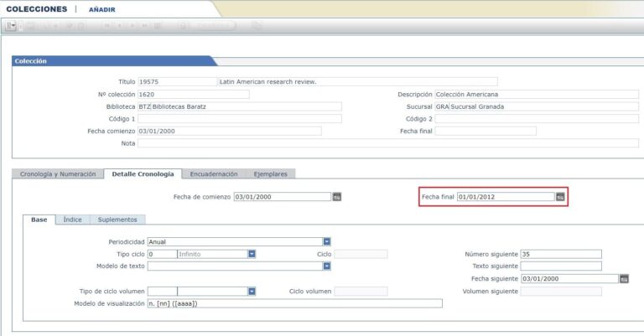The width and height of the screenshot is (644, 336).
Task: Open the Ejemplares tab
Action: point(270,173)
